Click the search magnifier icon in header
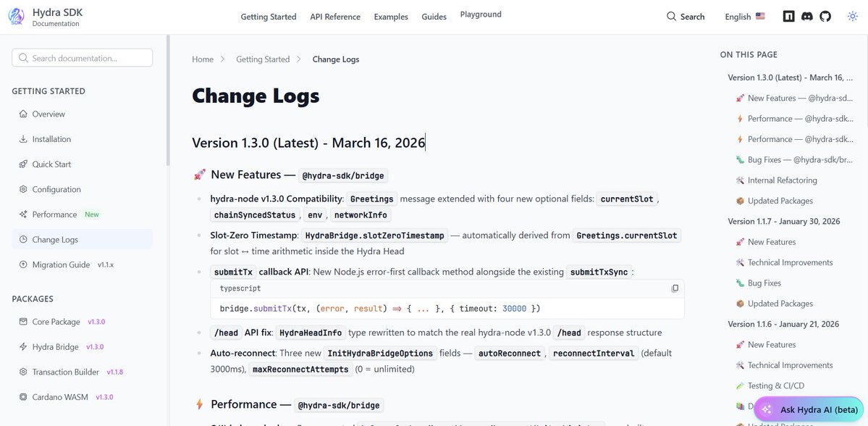Screen dimensions: 868x426 click(672, 17)
